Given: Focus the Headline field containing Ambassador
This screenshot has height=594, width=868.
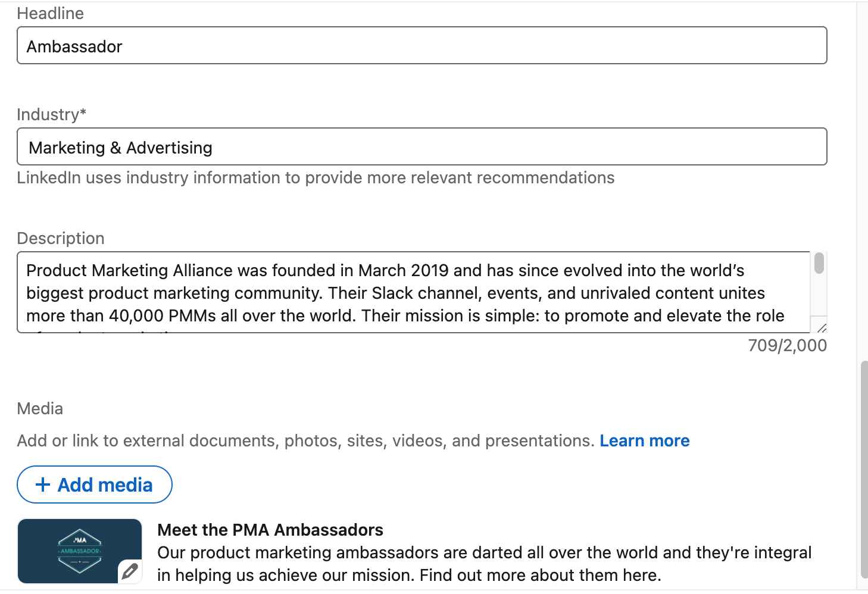Looking at the screenshot, I should (422, 45).
